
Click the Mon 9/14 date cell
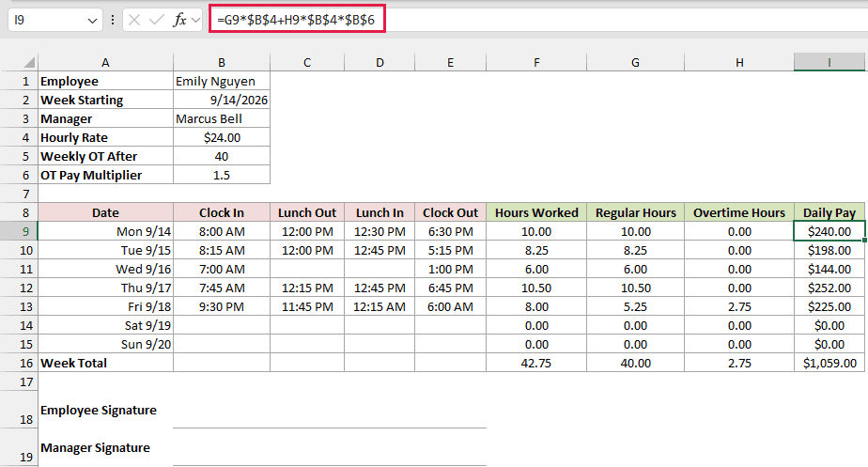click(105, 231)
